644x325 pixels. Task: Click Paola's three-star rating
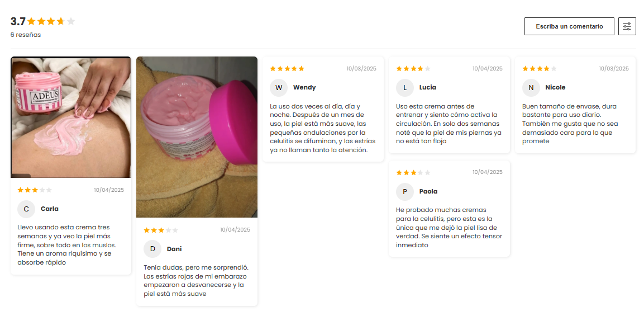click(x=413, y=172)
